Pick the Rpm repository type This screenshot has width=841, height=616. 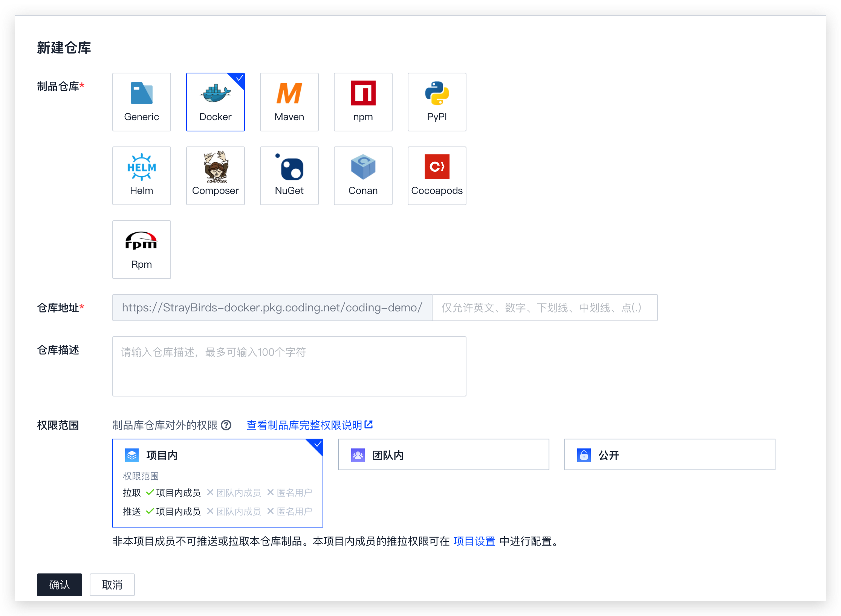coord(141,250)
